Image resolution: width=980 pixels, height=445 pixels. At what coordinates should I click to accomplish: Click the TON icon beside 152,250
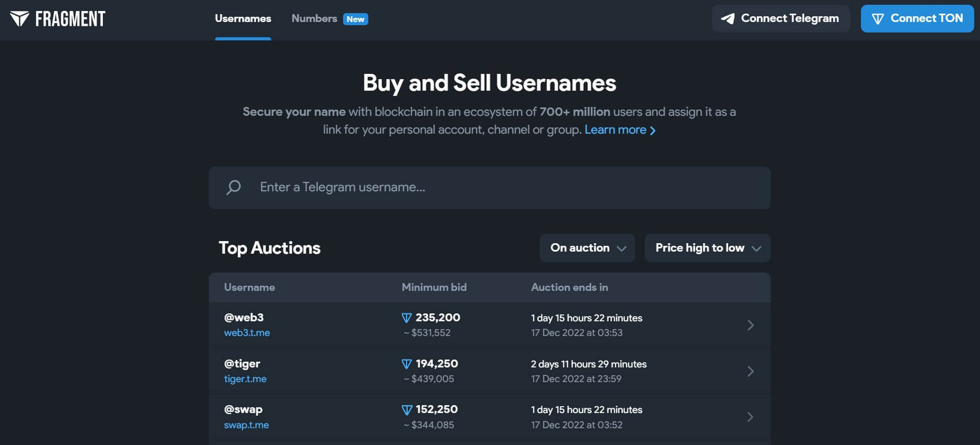[x=407, y=410]
